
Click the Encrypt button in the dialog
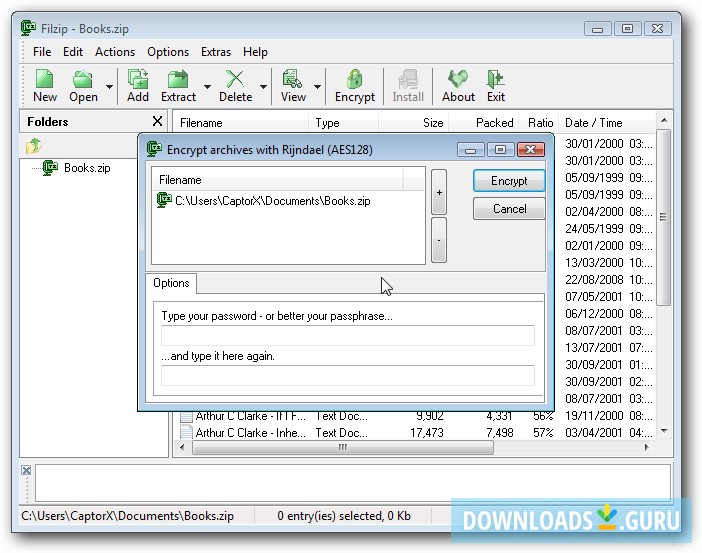click(509, 181)
